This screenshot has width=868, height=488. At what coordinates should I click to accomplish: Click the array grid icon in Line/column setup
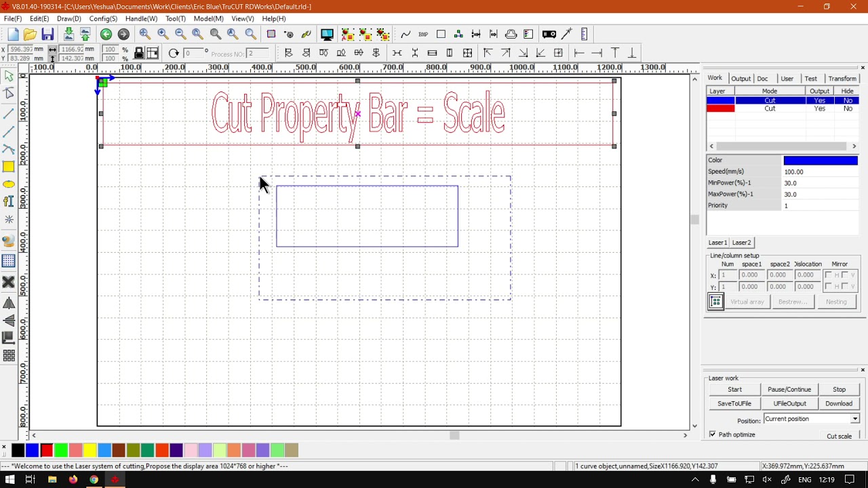716,302
